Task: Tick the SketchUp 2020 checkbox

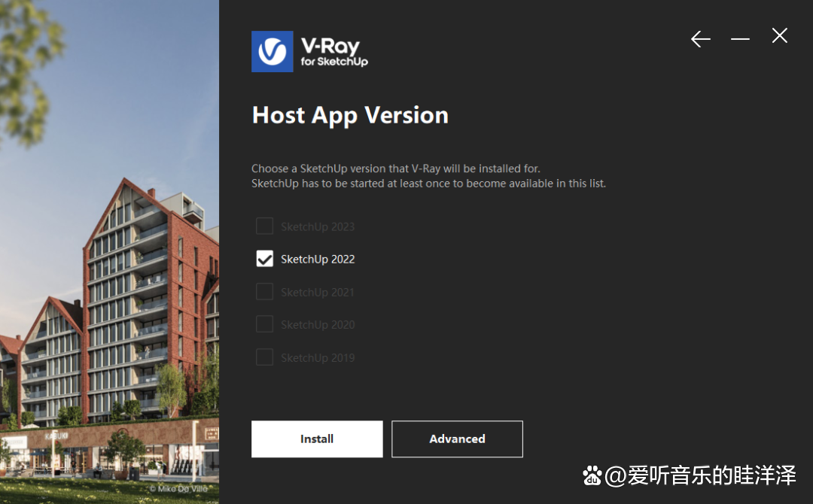Action: pos(264,324)
